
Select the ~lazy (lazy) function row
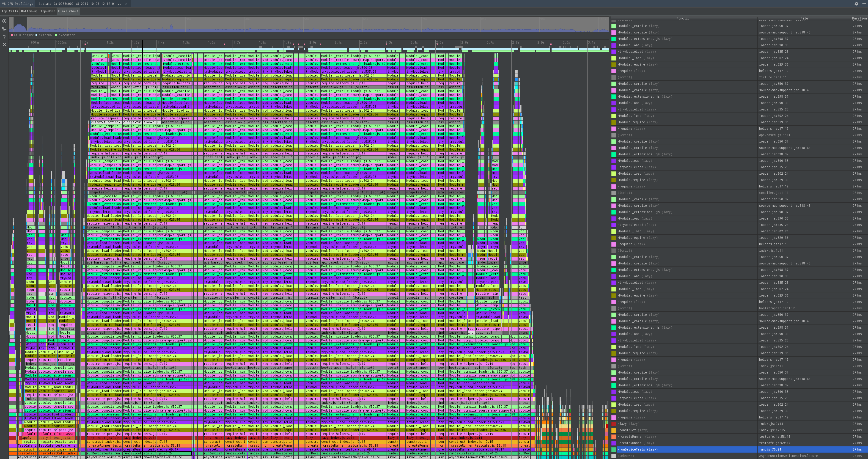[x=739, y=424]
